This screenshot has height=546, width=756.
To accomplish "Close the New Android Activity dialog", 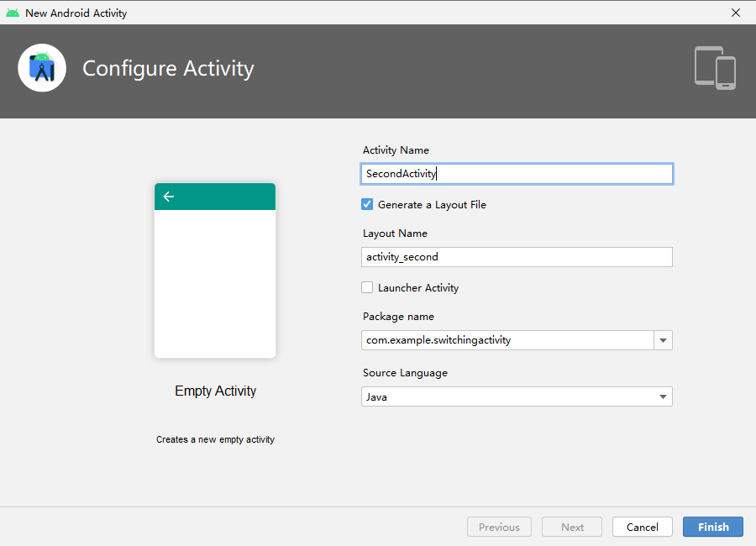I will tap(736, 13).
